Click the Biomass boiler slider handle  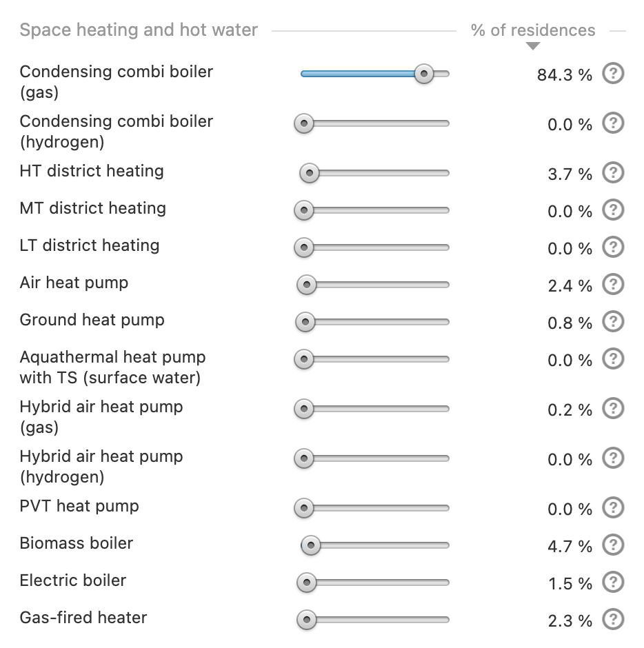pos(311,545)
